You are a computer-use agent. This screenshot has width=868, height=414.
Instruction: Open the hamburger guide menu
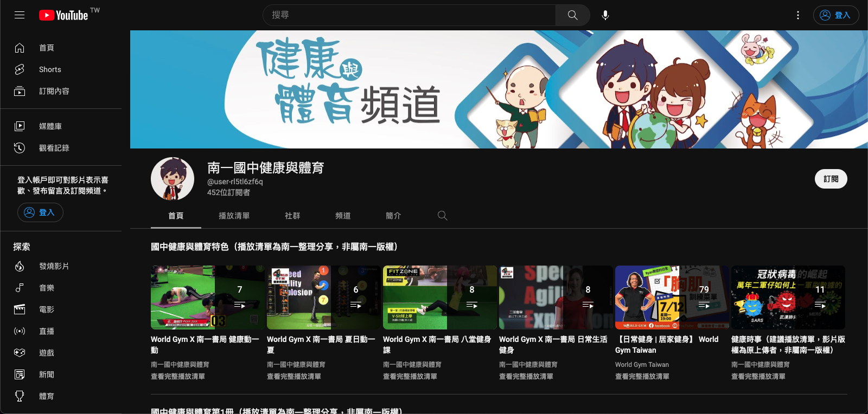pos(20,15)
